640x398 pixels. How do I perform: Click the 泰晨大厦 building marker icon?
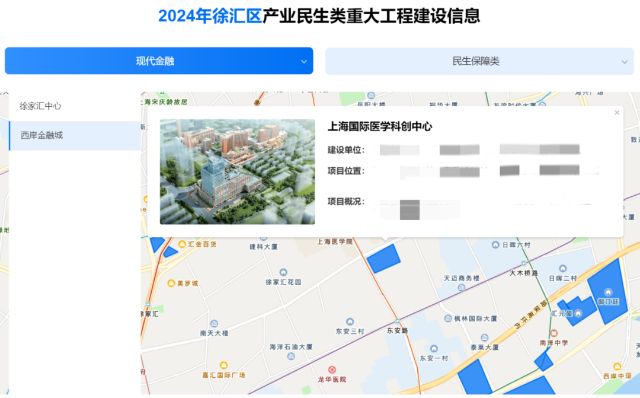click(x=484, y=338)
